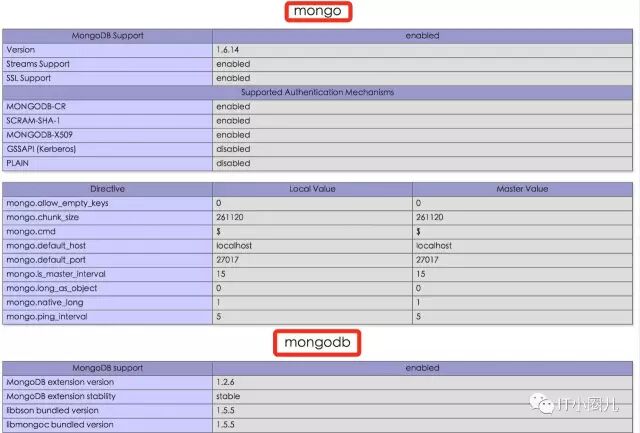Select enabled value for SSL Support
Image resolution: width=640 pixels, height=433 pixels.
[233, 78]
